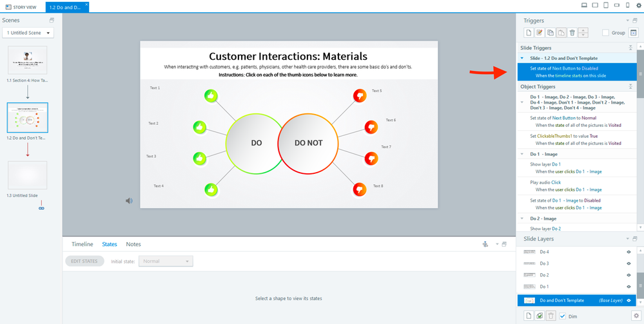Collapse all Object Triggers icon
This screenshot has height=324, width=644.
630,87
